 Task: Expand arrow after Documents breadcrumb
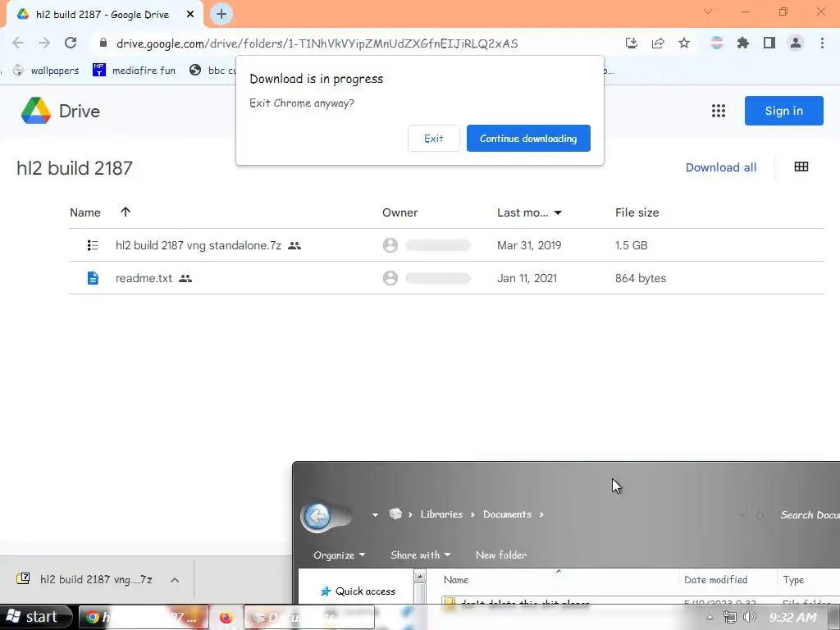pyautogui.click(x=541, y=514)
